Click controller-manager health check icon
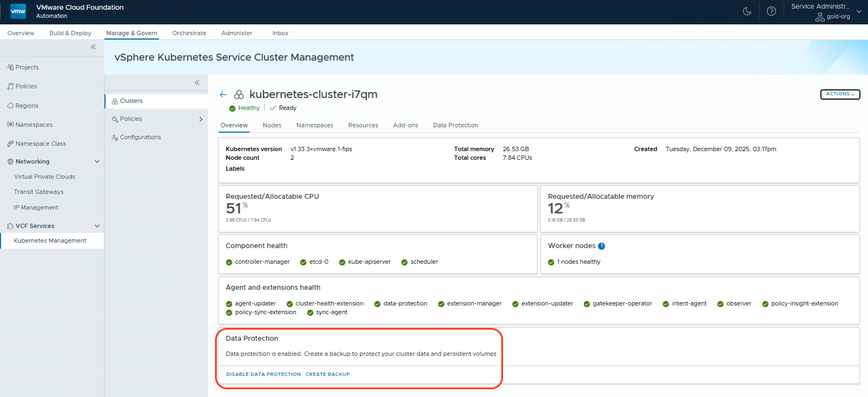Viewport: 868px width, 397px height. [x=229, y=262]
